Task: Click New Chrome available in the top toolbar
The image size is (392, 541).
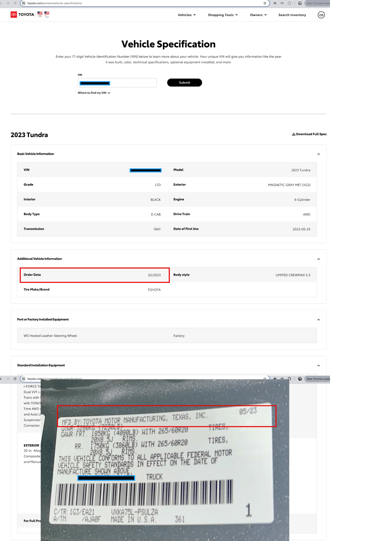Action: click(x=317, y=3)
